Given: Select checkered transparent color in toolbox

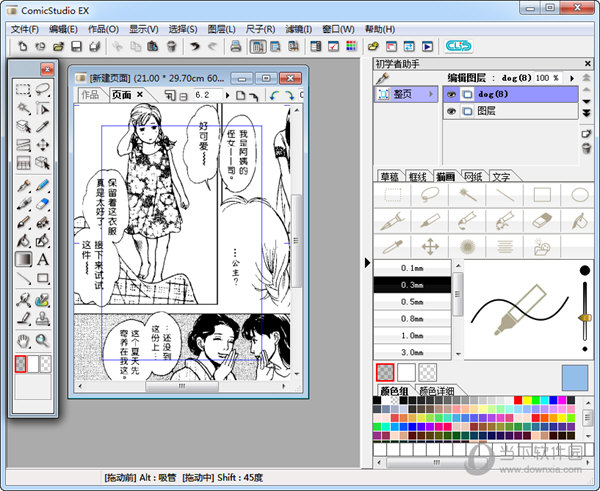Looking at the screenshot, I should 45,364.
